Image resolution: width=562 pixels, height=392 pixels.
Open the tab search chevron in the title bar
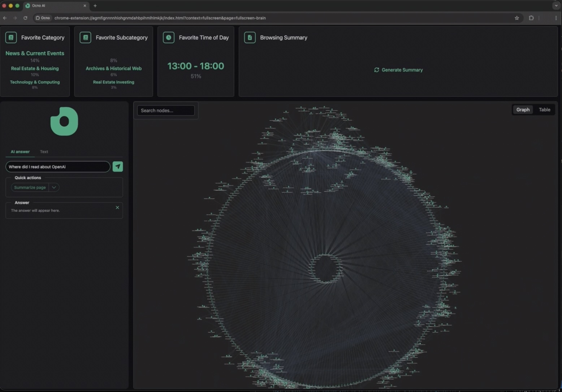(x=556, y=6)
